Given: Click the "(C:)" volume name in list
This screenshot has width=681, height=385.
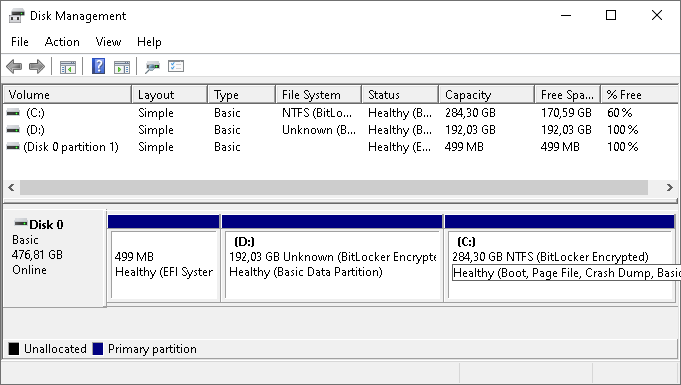Looking at the screenshot, I should tap(35, 113).
